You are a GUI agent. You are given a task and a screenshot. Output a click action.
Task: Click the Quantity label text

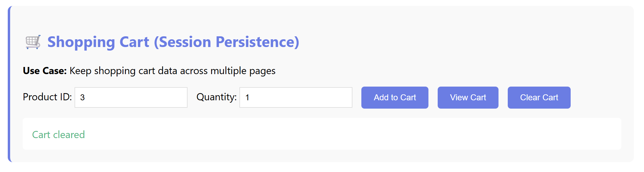(x=216, y=97)
